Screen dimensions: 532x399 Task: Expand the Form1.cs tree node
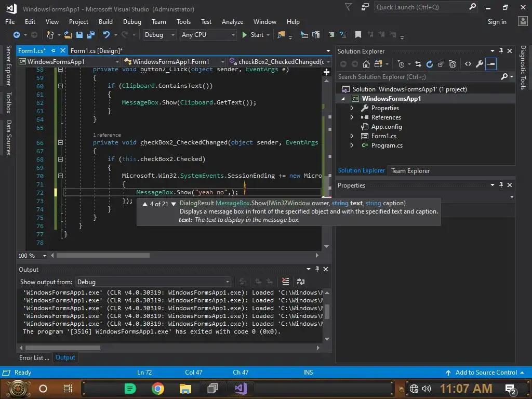click(x=352, y=136)
